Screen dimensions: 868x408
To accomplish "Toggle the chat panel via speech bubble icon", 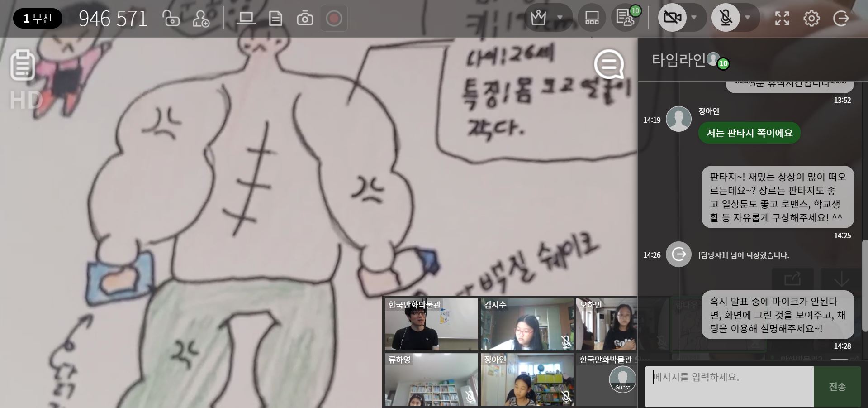I will pyautogui.click(x=609, y=64).
